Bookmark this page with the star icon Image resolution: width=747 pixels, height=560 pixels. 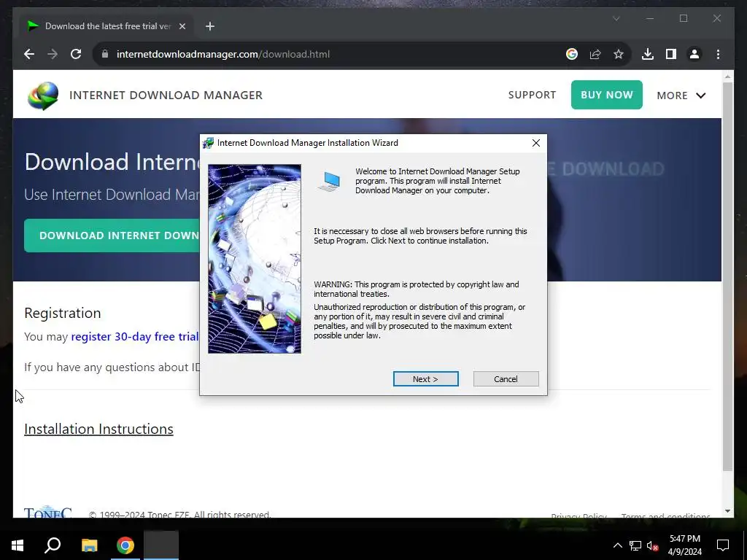pyautogui.click(x=619, y=54)
